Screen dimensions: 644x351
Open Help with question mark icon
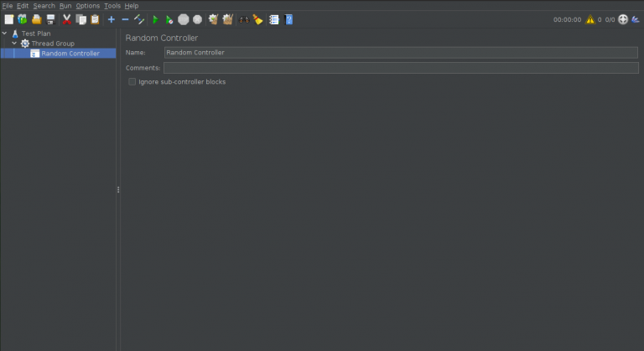(288, 19)
